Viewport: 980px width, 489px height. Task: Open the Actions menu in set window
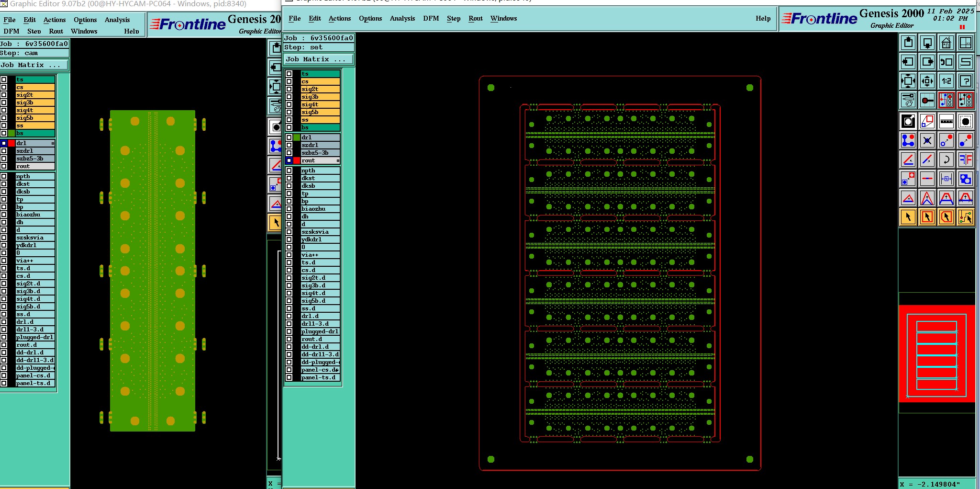[x=340, y=18]
